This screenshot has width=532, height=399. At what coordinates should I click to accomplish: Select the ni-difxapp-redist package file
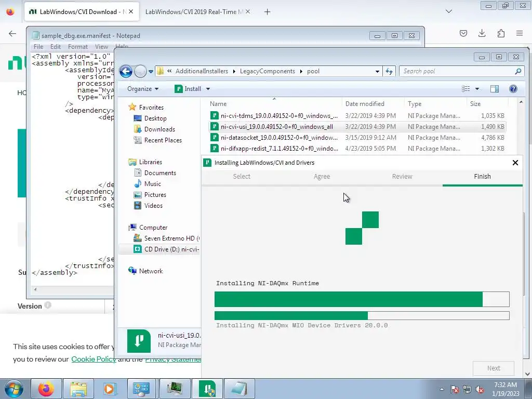point(357,148)
